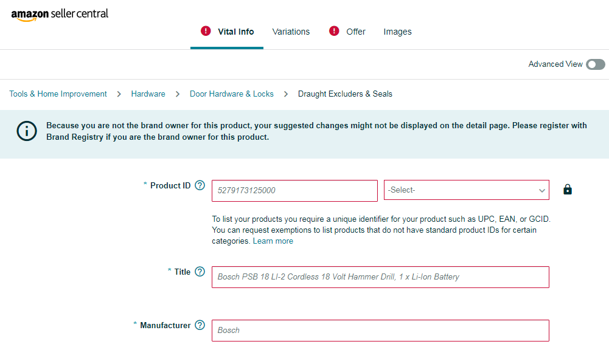The image size is (609, 364).
Task: Navigate to Door Hardware & Locks breadcrumb
Action: click(232, 94)
